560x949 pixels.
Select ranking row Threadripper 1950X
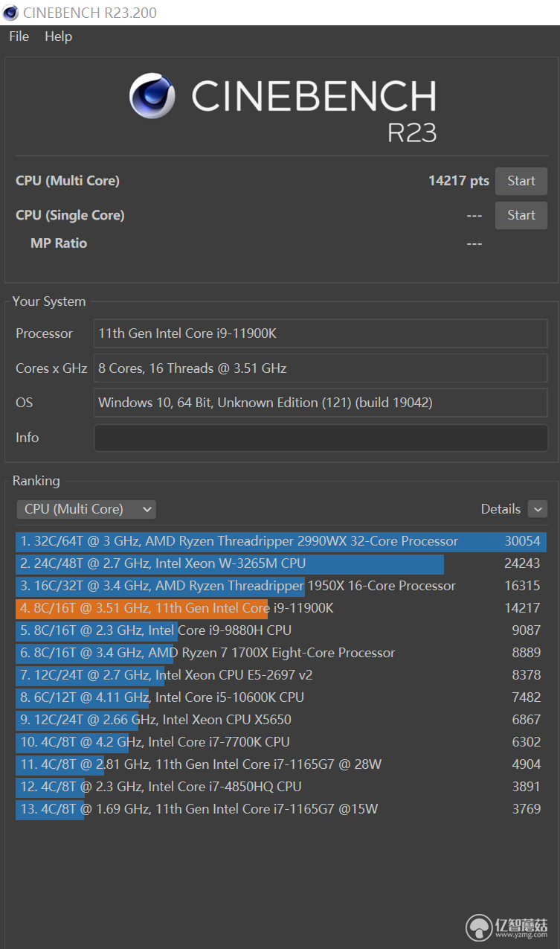pos(281,586)
